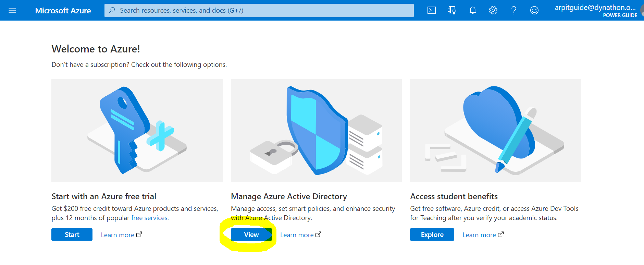Click the key illustration free trial card
Screen dimensions: 644x265
click(x=137, y=131)
